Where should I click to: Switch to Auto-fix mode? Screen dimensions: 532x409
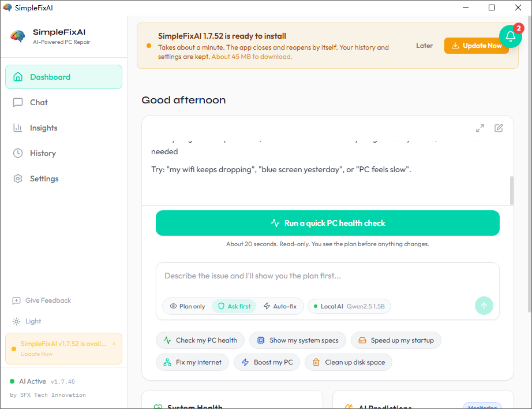point(280,306)
